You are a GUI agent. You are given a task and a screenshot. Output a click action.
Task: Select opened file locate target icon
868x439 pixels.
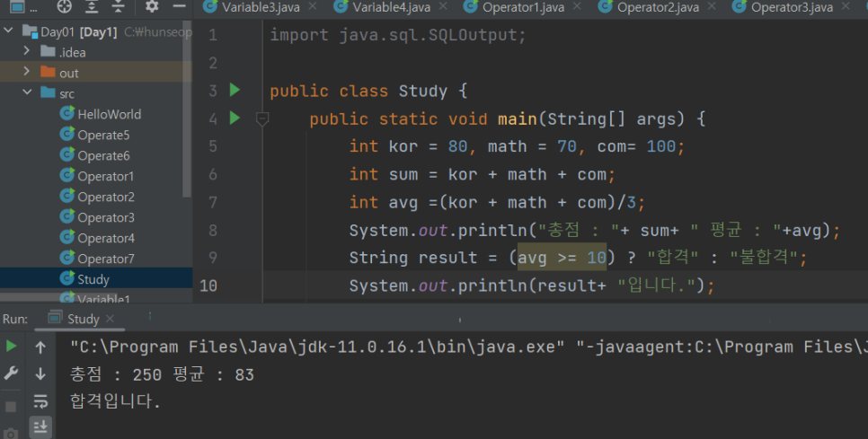(64, 6)
